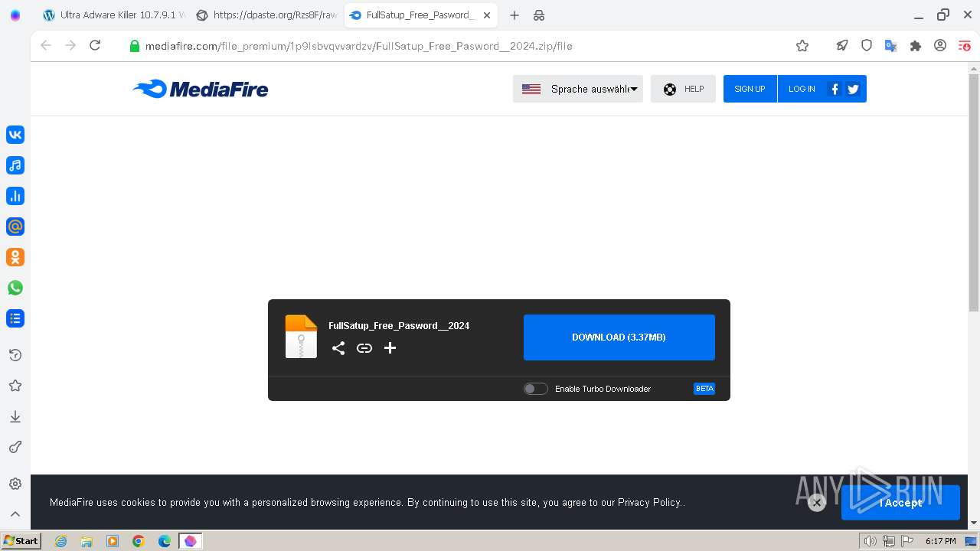Image resolution: width=980 pixels, height=551 pixels.
Task: Click the 6:17 PM clock
Action: (940, 541)
